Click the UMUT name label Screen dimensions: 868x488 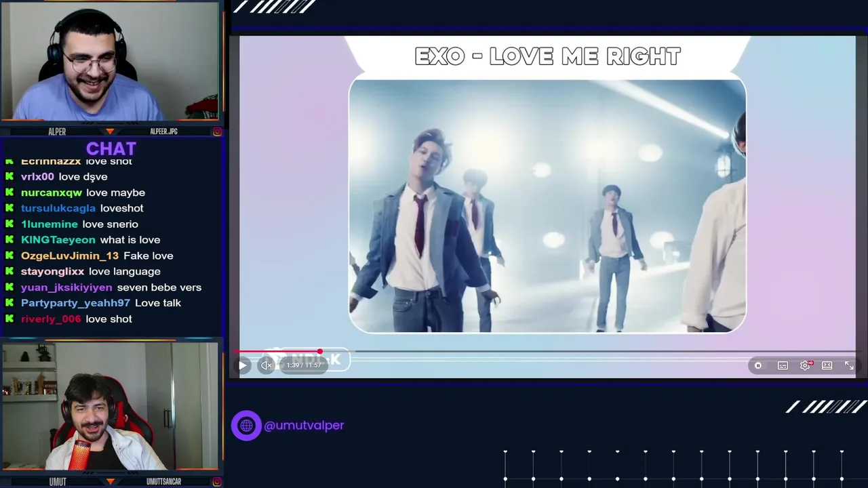(x=58, y=482)
